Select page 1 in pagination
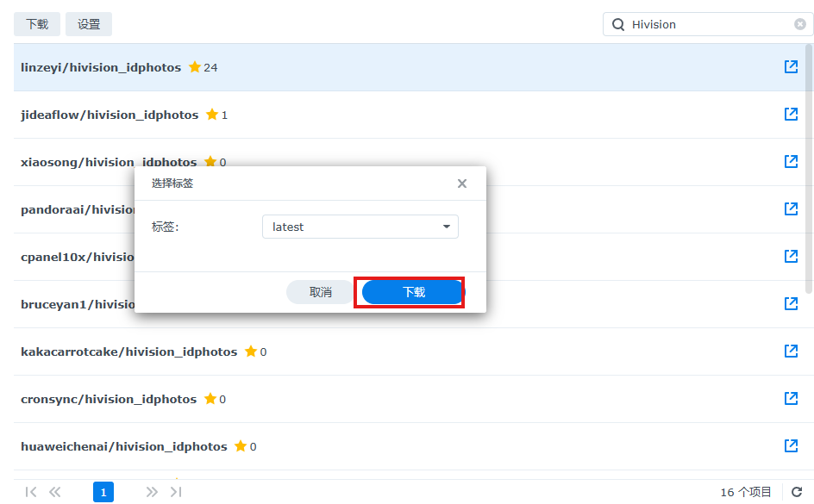814x504 pixels. coord(103,492)
